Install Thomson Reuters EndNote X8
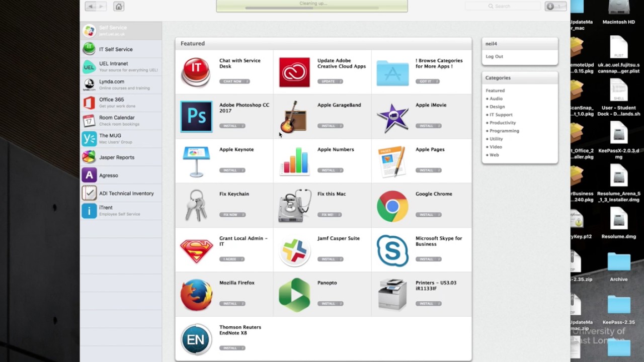 point(232,348)
